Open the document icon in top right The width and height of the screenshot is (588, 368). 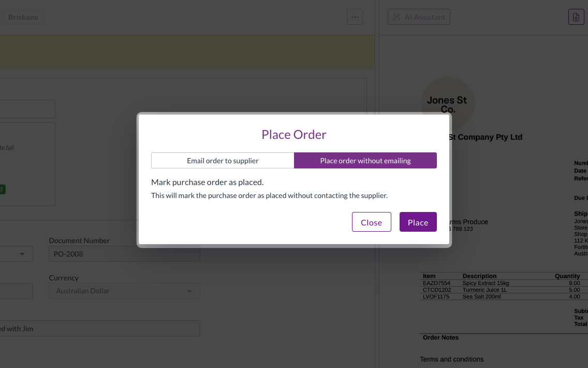coord(576,17)
